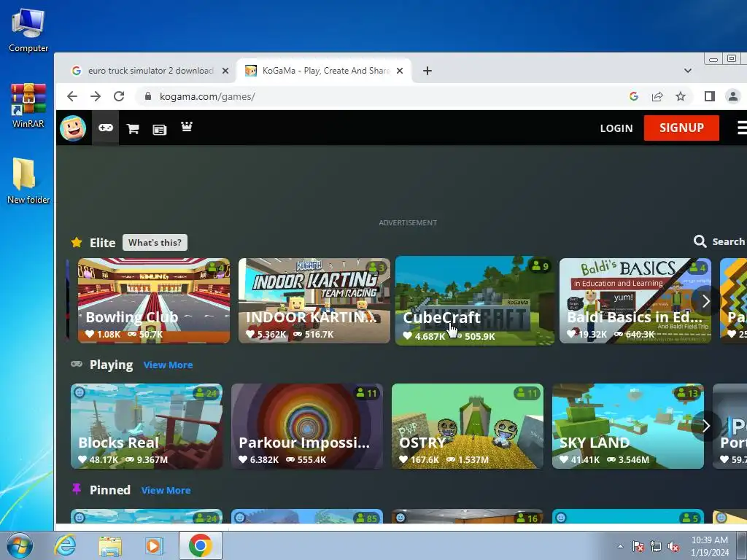Select the WinRAR desktop shortcut
Screen dimensions: 747x560
click(x=28, y=105)
